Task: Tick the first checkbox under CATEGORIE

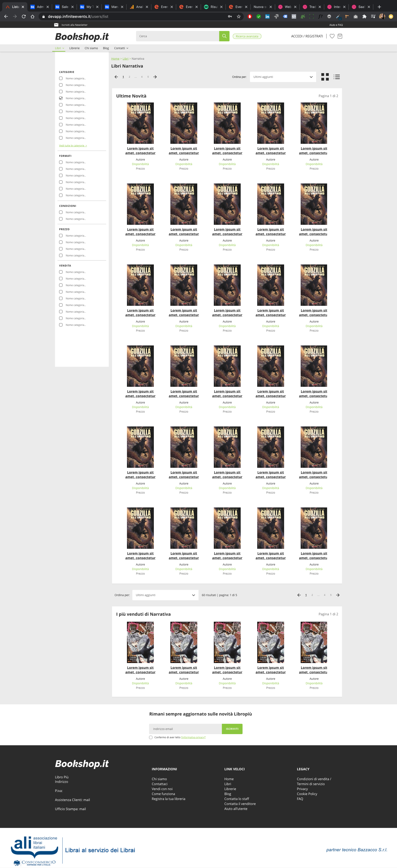Action: coord(61,78)
